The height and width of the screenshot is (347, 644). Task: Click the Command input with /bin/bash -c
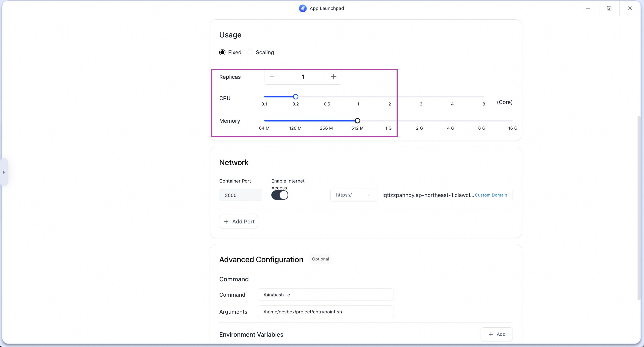coord(326,295)
